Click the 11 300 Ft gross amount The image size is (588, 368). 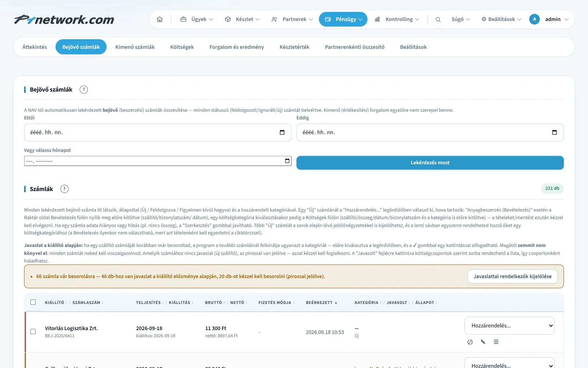click(x=216, y=328)
